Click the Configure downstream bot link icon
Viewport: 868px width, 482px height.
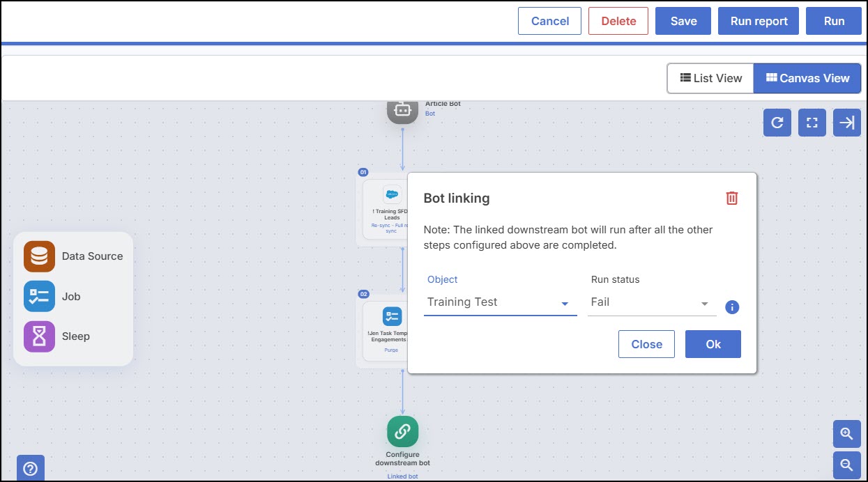(402, 432)
